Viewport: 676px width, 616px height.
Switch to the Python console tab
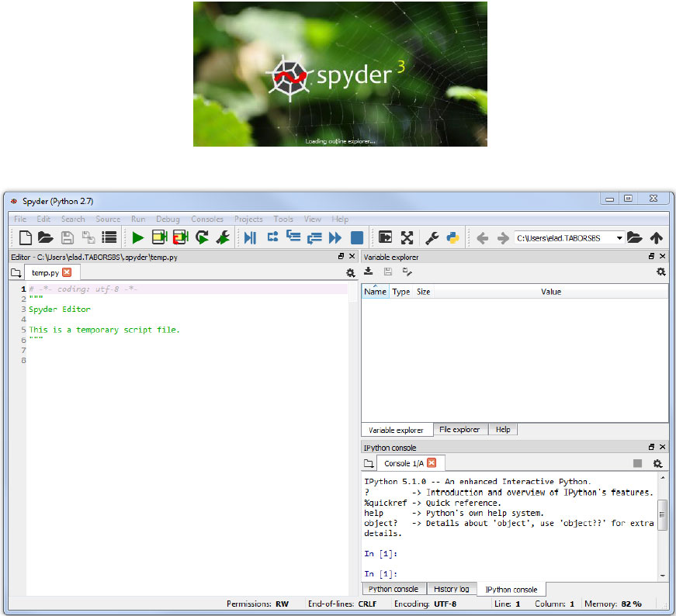(393, 589)
